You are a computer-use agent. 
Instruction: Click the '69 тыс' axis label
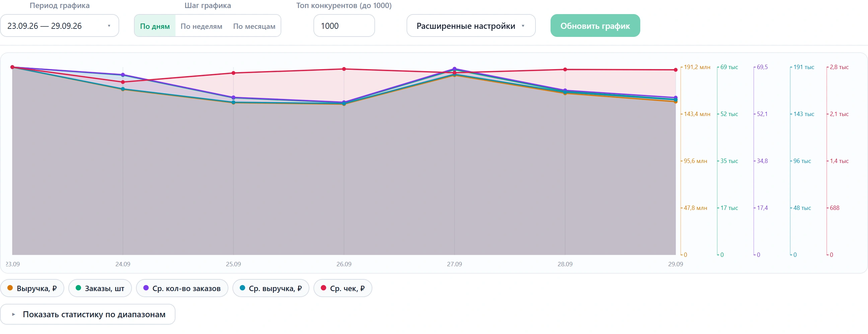pyautogui.click(x=729, y=67)
